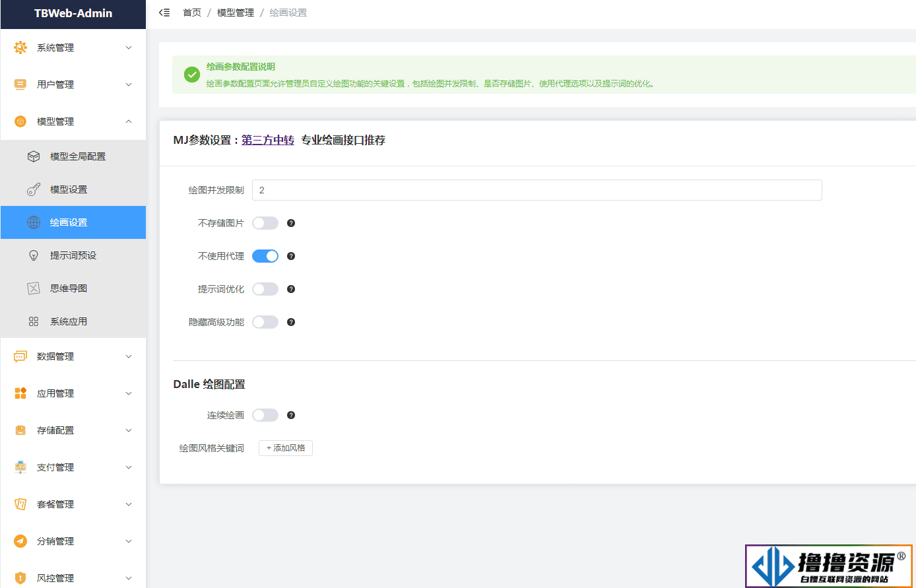Expand the 数据管理 chevron
The height and width of the screenshot is (588, 916).
(x=129, y=356)
